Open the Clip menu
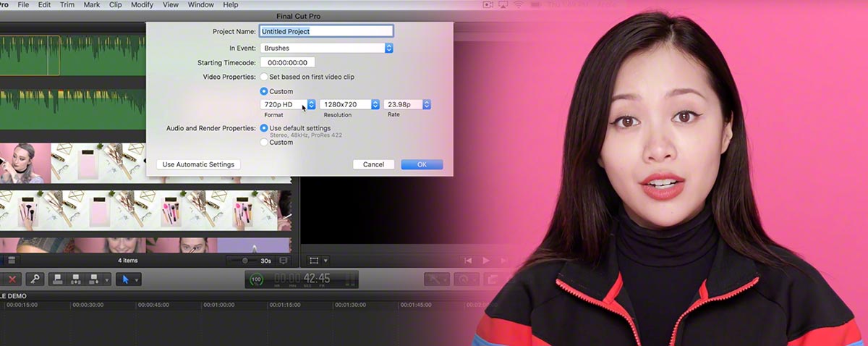868x346 pixels. 116,4
